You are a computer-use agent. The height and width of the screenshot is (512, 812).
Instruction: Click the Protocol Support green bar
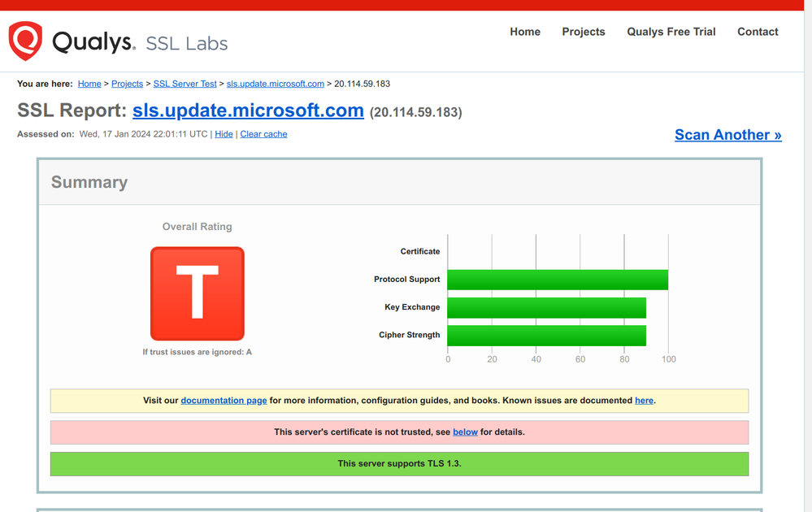pyautogui.click(x=558, y=280)
